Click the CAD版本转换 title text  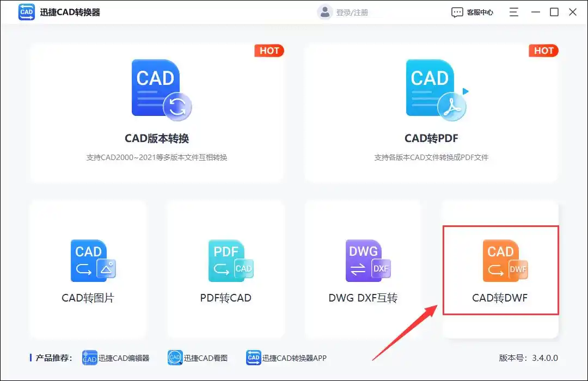pyautogui.click(x=157, y=138)
